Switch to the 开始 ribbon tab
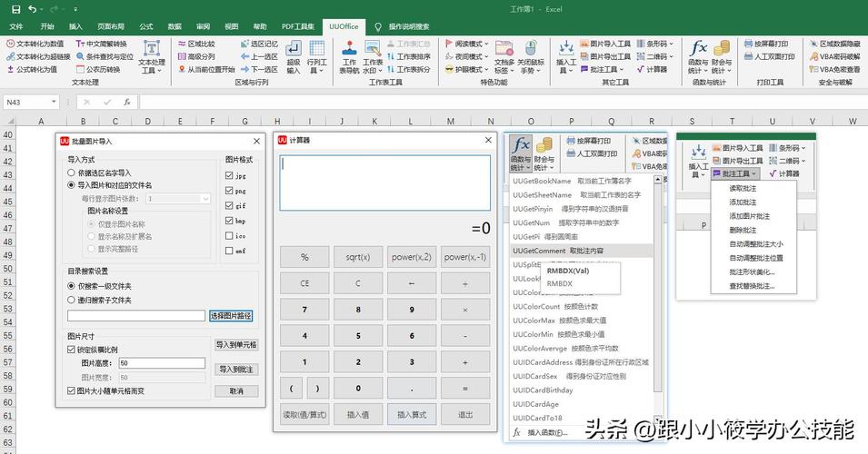The width and height of the screenshot is (868, 454). [47, 26]
